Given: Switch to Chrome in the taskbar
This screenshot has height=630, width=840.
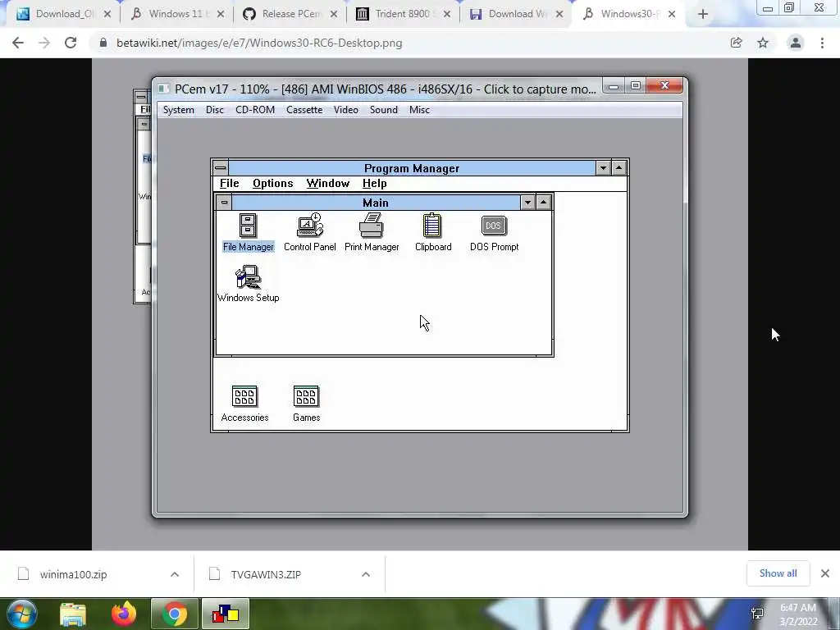Looking at the screenshot, I should coord(175,614).
